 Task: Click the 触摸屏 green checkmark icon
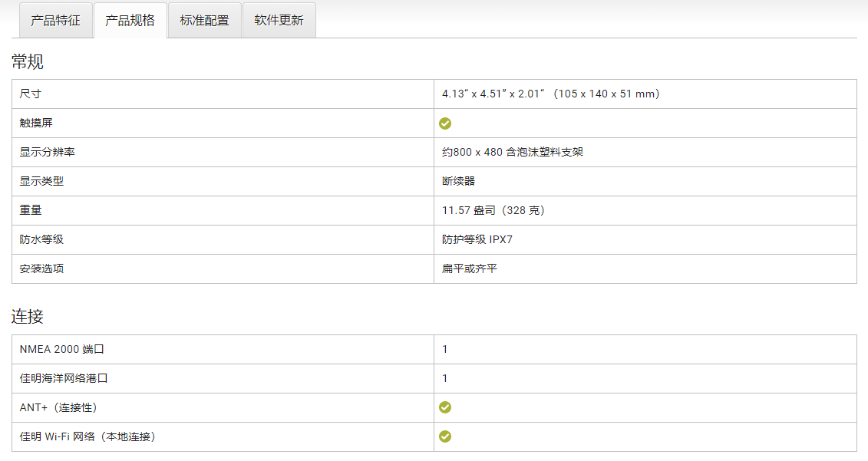click(x=445, y=123)
